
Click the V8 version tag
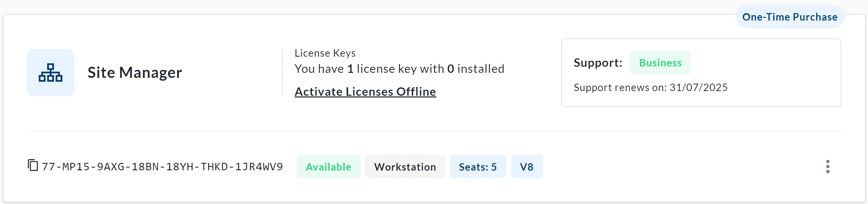[527, 167]
